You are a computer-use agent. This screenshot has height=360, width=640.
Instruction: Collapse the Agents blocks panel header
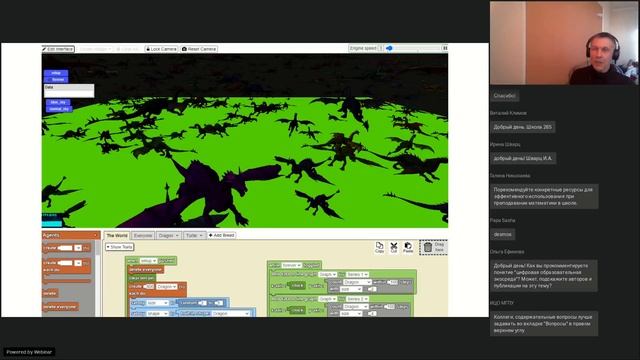(71, 235)
